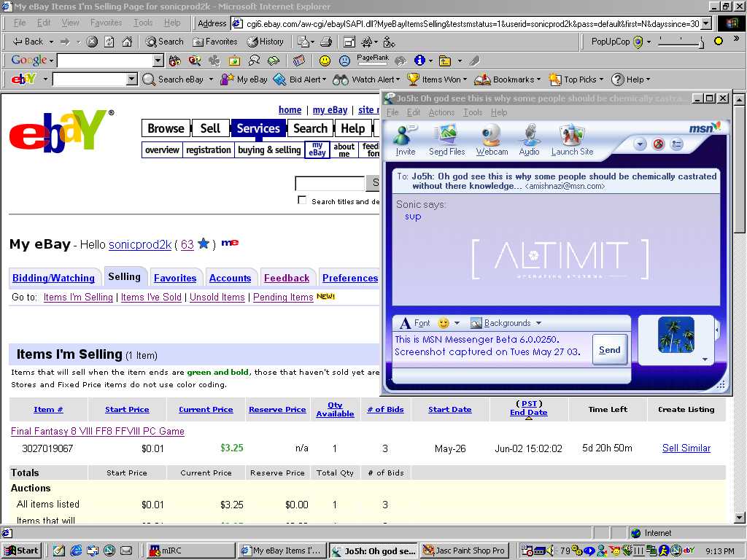Open the Actions menu in Messenger
Viewport: 747px width, 560px height.
441,112
